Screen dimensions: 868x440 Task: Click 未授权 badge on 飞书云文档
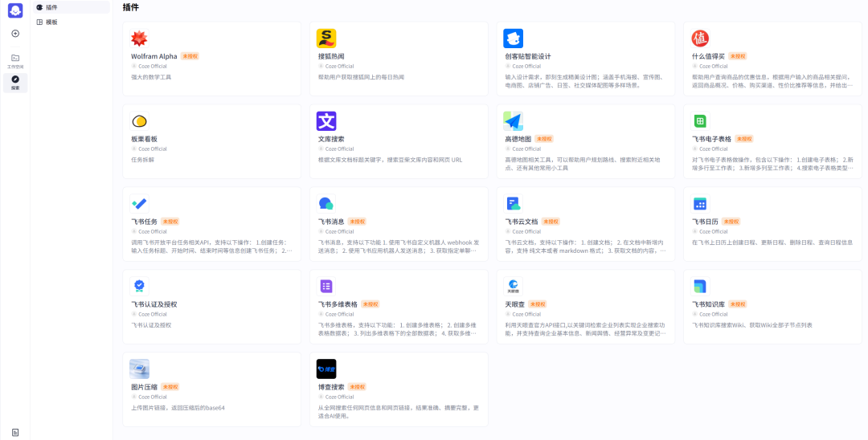pos(551,222)
